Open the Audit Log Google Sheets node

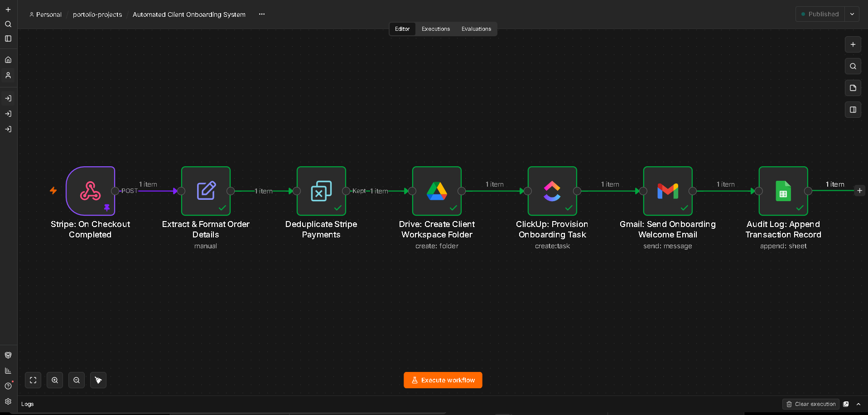[783, 191]
